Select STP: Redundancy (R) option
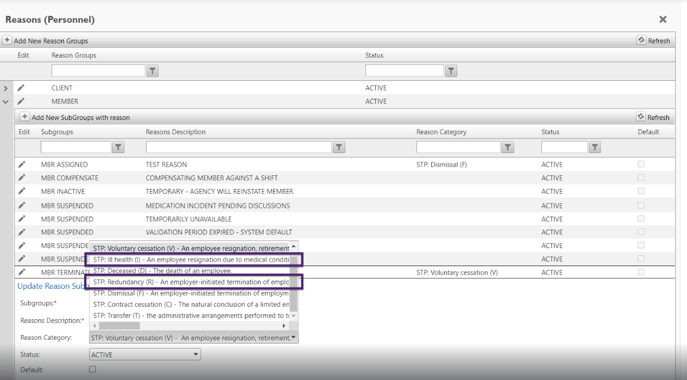This screenshot has width=687, height=380. pos(190,282)
